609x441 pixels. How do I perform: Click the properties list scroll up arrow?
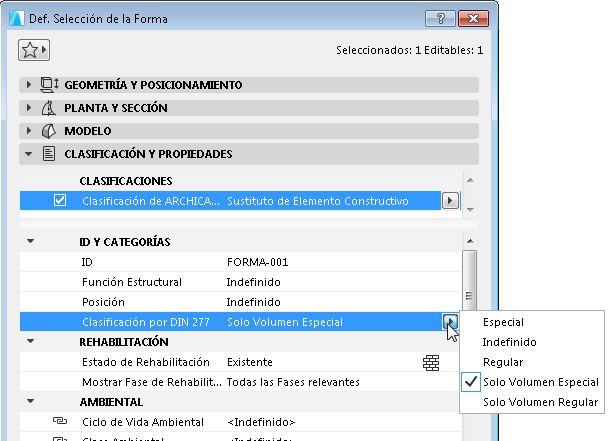tap(470, 241)
